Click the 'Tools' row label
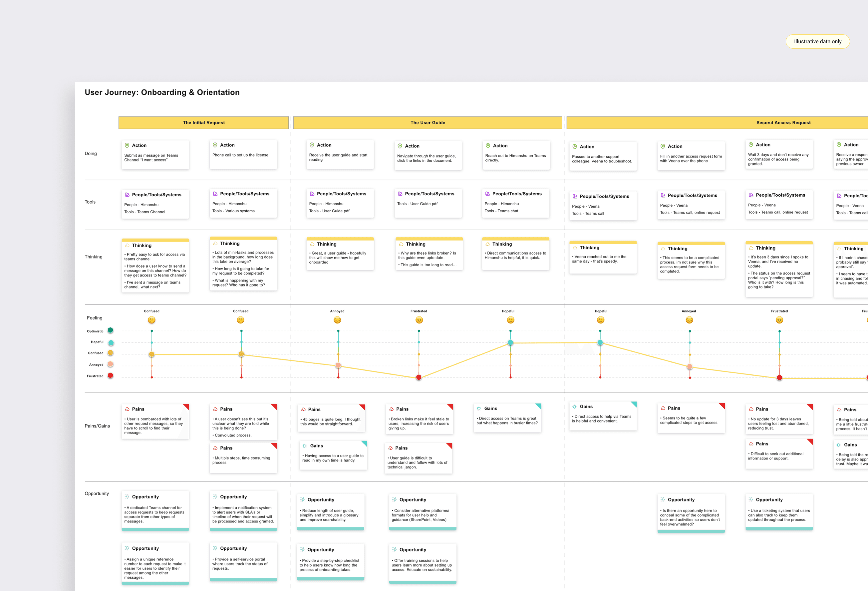This screenshot has width=868, height=591. (x=90, y=202)
